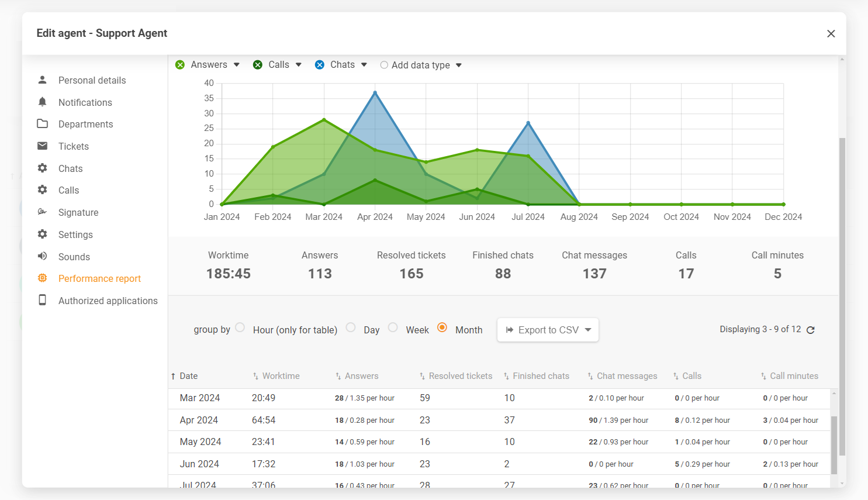Click the phone icon for Authorized applications
This screenshot has height=500, width=868.
click(x=42, y=301)
